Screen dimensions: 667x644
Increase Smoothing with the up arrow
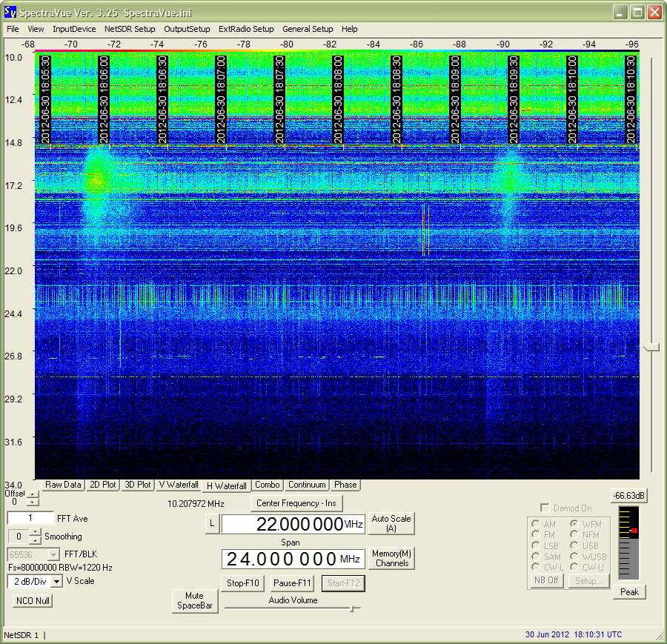pyautogui.click(x=36, y=532)
